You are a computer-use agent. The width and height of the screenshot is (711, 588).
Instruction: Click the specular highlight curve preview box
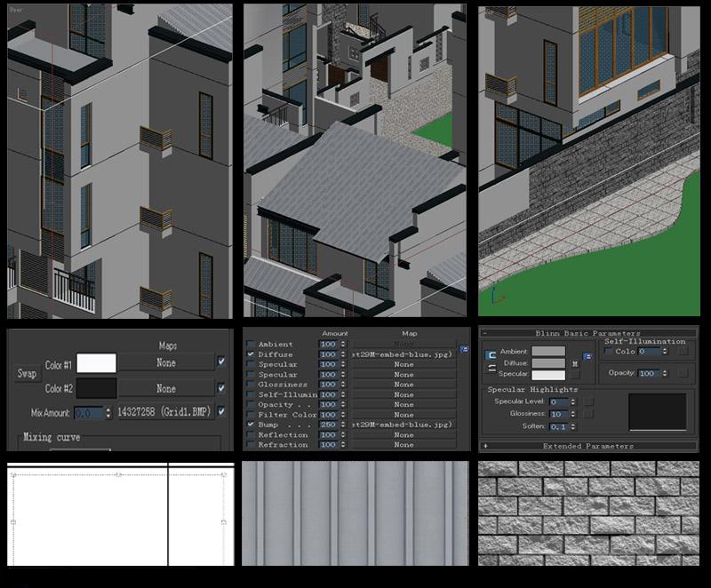[658, 412]
